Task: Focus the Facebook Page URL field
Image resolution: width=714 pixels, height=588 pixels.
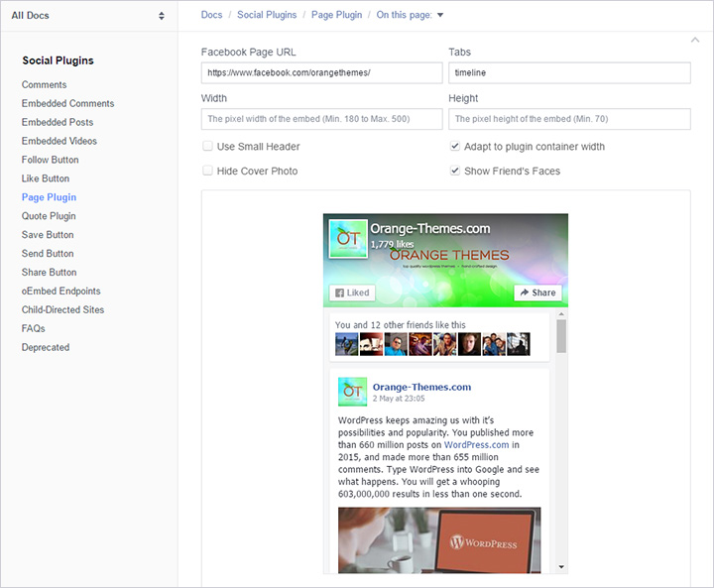Action: (321, 72)
